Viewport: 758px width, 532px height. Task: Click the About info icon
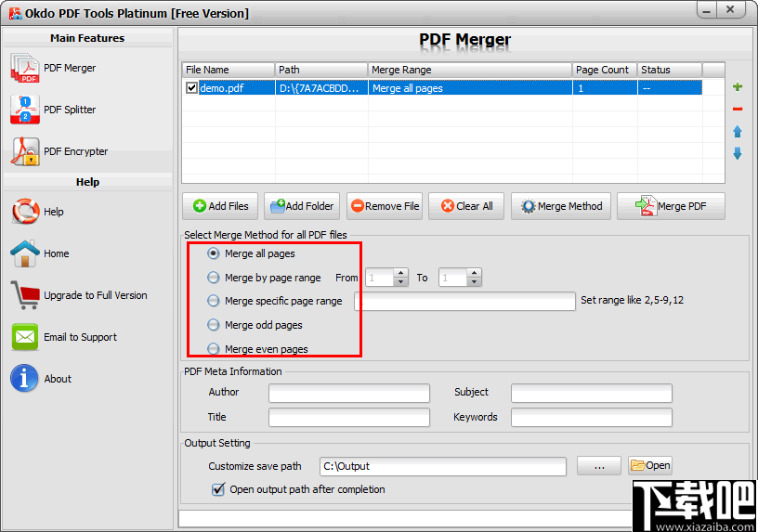(x=24, y=379)
